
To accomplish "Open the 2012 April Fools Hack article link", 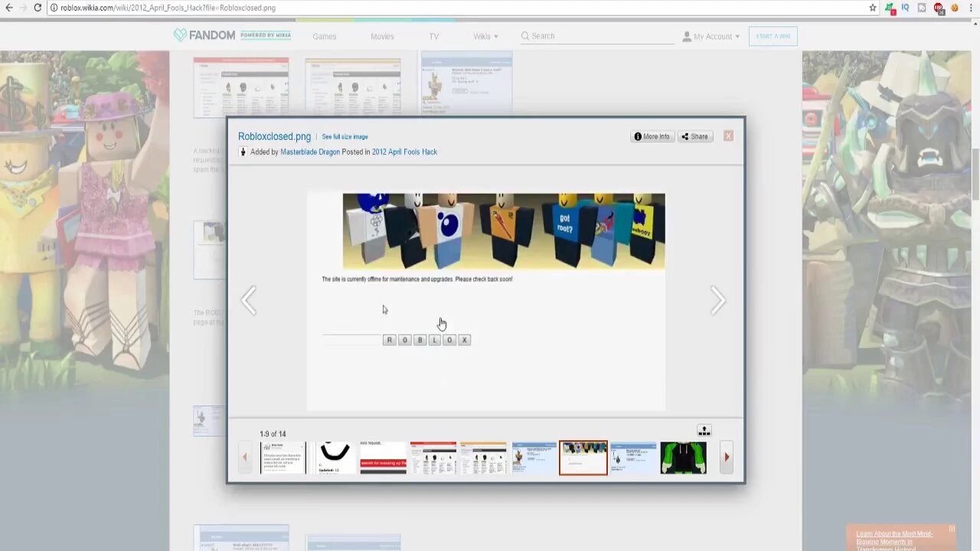I will tap(404, 152).
